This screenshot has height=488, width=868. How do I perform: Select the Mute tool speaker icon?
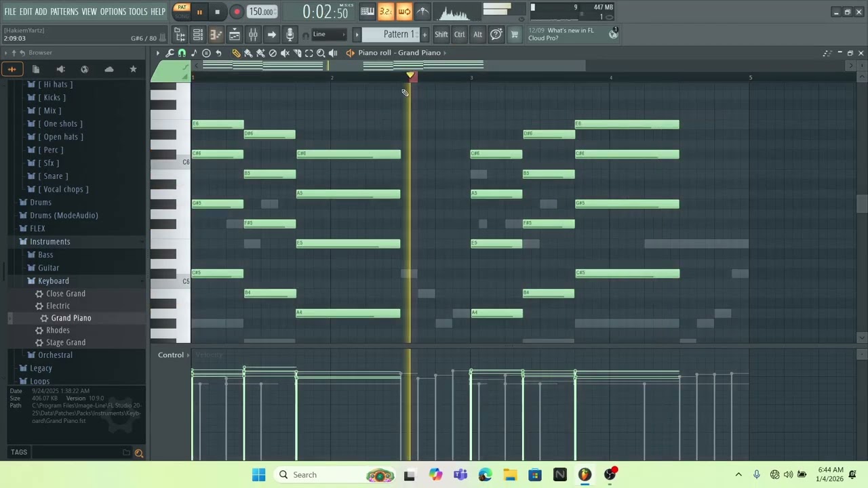pyautogui.click(x=285, y=53)
